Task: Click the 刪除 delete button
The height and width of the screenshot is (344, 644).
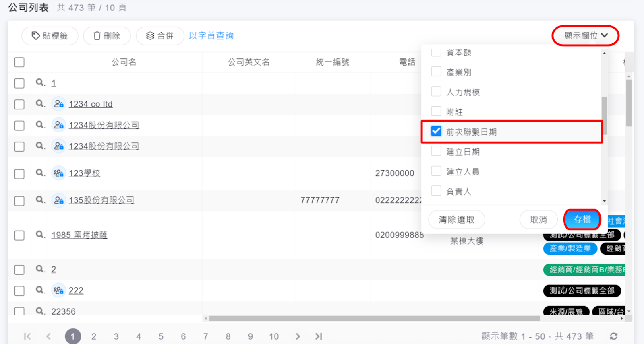Action: click(x=107, y=36)
